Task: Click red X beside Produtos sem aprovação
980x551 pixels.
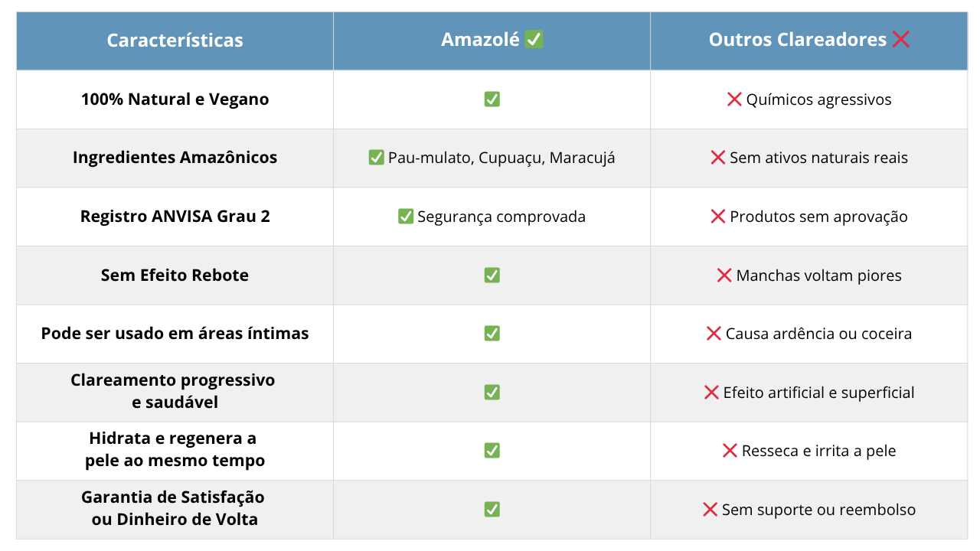Action: click(x=718, y=217)
